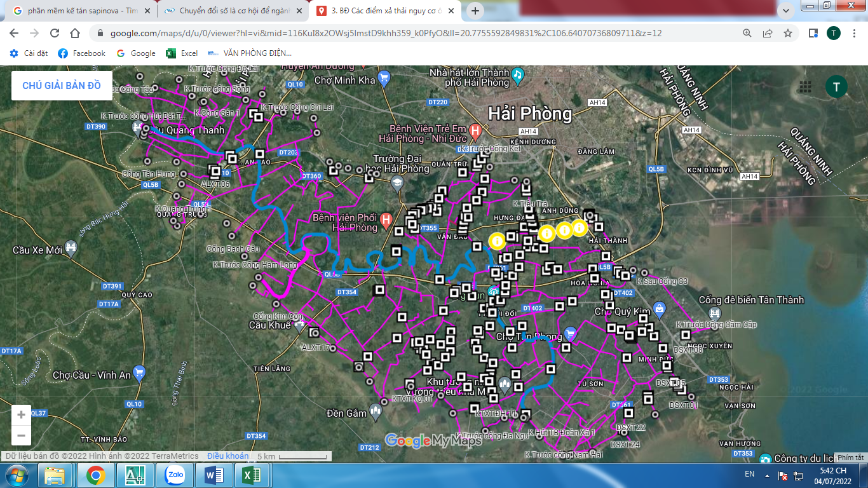Open the Điều khoản terms link
Image resolution: width=868 pixels, height=488 pixels.
pyautogui.click(x=227, y=456)
